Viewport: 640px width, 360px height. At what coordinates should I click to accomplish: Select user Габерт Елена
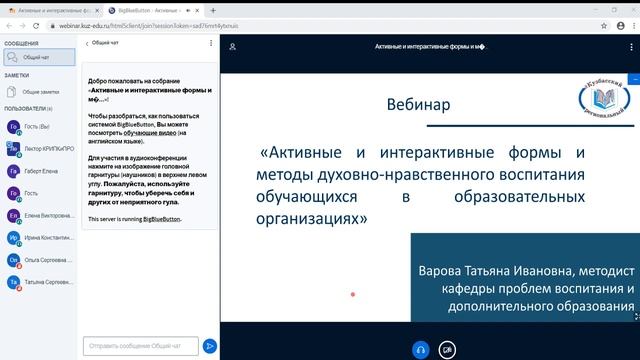[40, 171]
